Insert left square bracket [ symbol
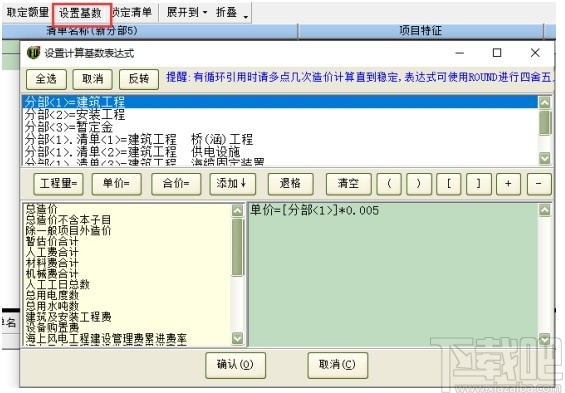The width and height of the screenshot is (565, 393). [449, 184]
